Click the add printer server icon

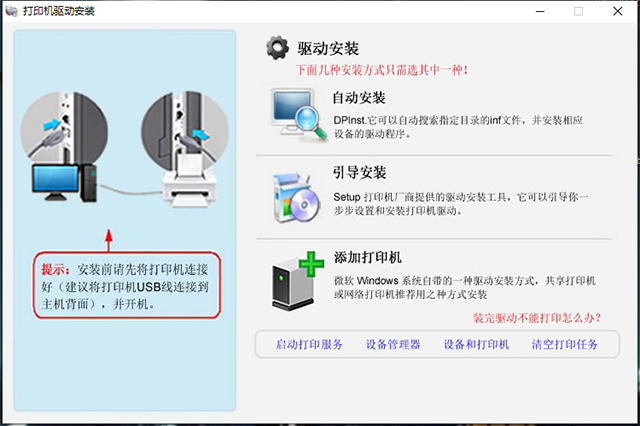point(298,281)
